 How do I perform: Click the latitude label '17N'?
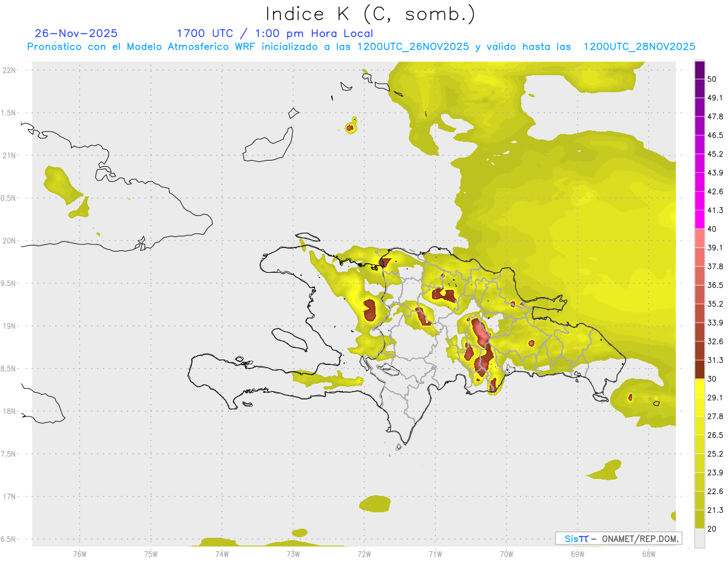10,497
